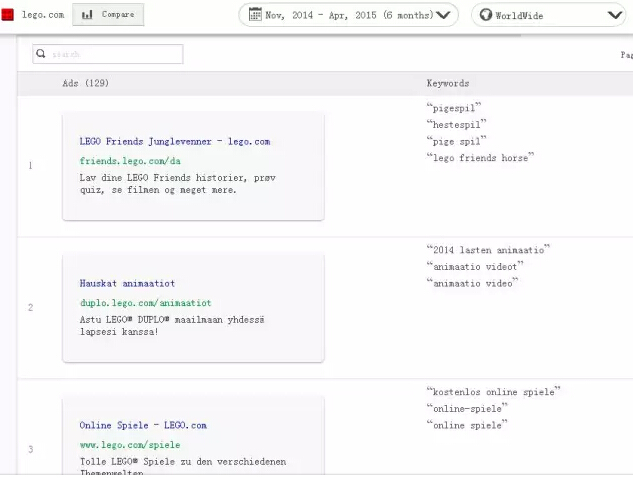Screen dimensions: 633x478
Task: Click the "online-spiele" keyword
Action: point(467,408)
